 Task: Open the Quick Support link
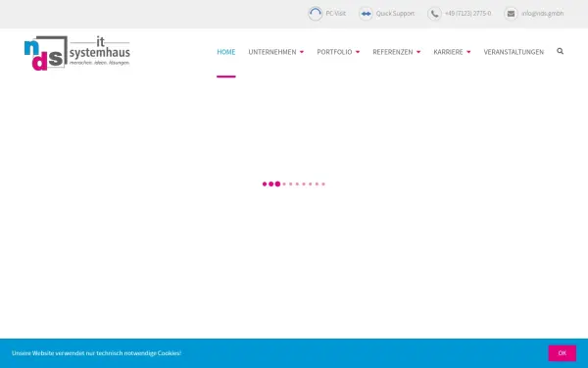coord(395,14)
